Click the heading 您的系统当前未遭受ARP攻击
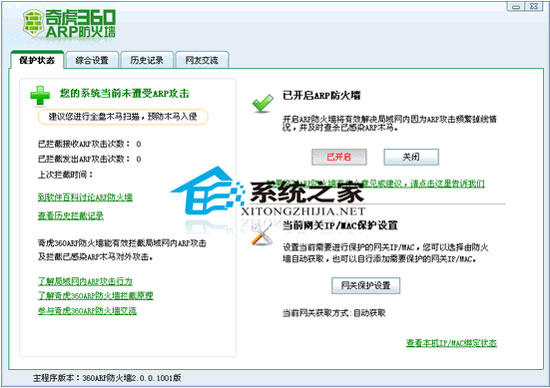Image resolution: width=550 pixels, height=388 pixels. [124, 93]
